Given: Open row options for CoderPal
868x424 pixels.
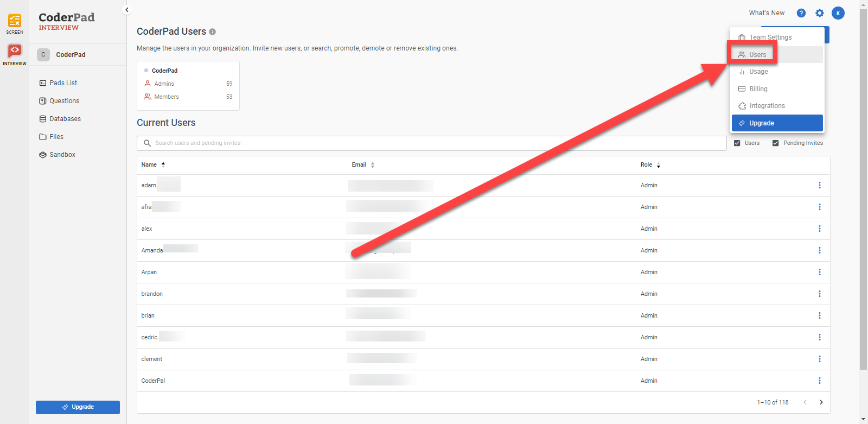Looking at the screenshot, I should [819, 381].
